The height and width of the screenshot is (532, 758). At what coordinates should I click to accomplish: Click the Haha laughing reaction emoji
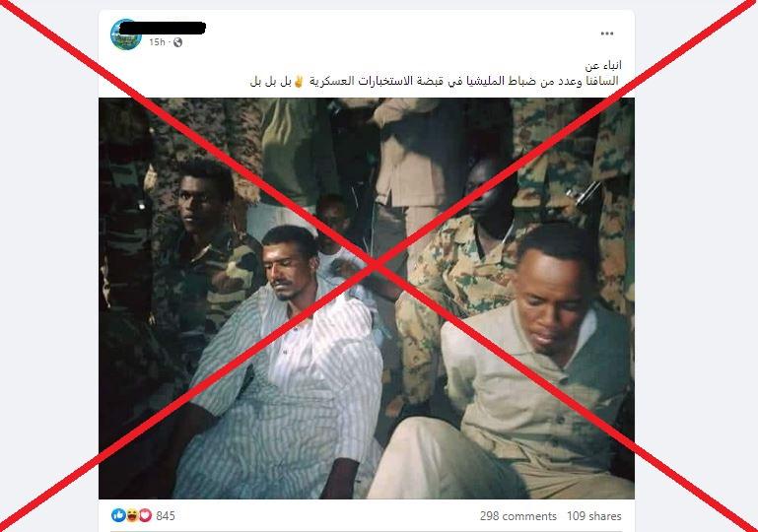(131, 515)
